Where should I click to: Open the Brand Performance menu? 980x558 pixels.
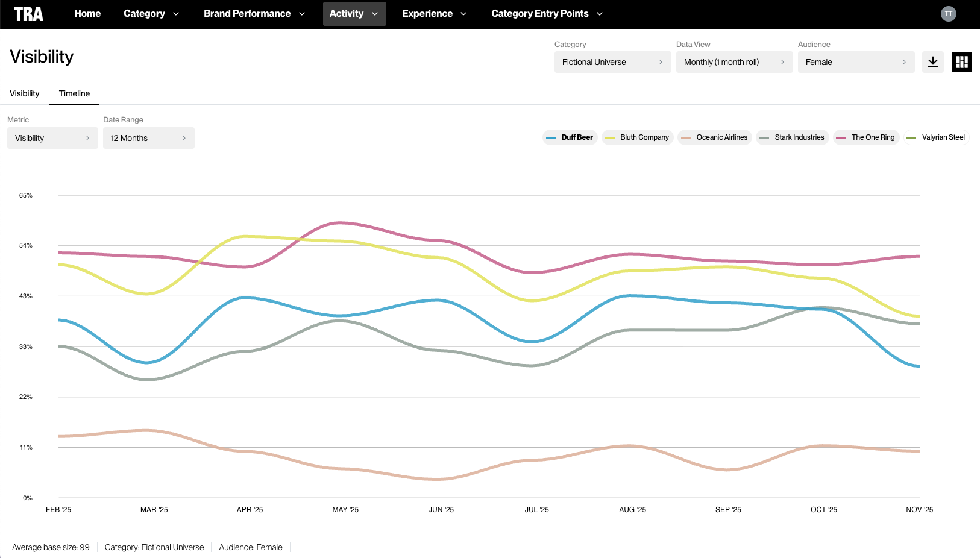(x=254, y=14)
